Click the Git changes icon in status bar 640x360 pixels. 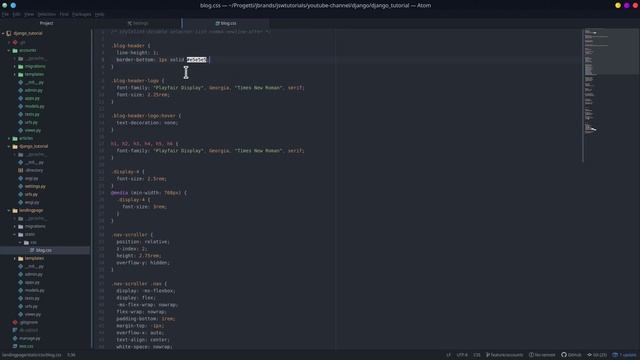click(x=589, y=355)
